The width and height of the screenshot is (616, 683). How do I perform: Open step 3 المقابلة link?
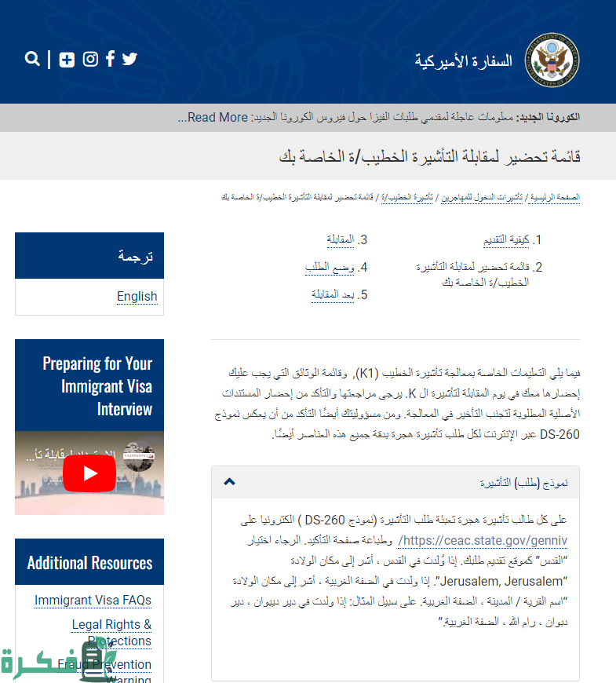point(341,239)
